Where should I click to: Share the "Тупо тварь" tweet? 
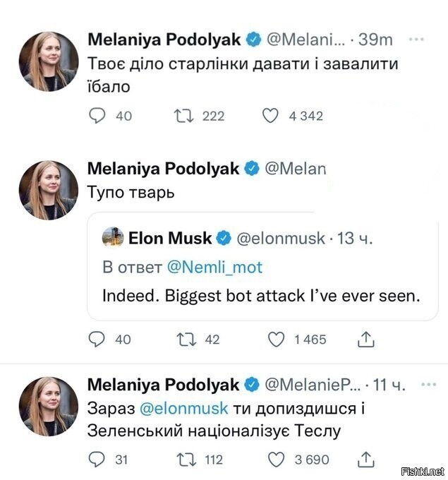point(365,340)
